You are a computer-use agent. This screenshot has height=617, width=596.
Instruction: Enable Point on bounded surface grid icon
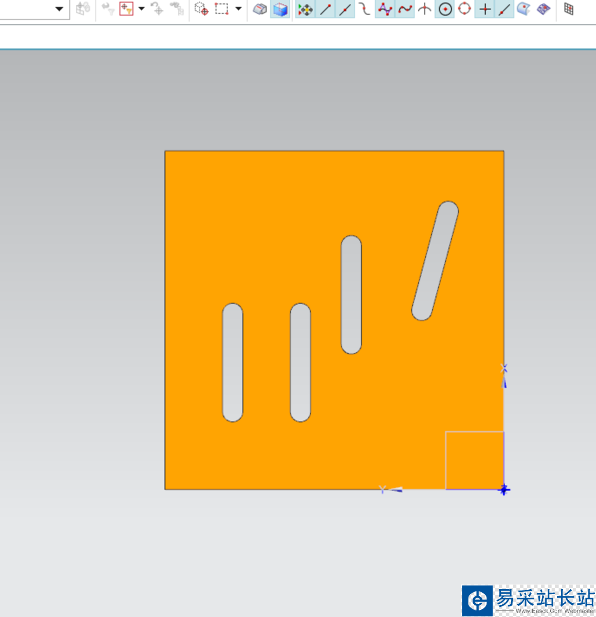click(544, 9)
